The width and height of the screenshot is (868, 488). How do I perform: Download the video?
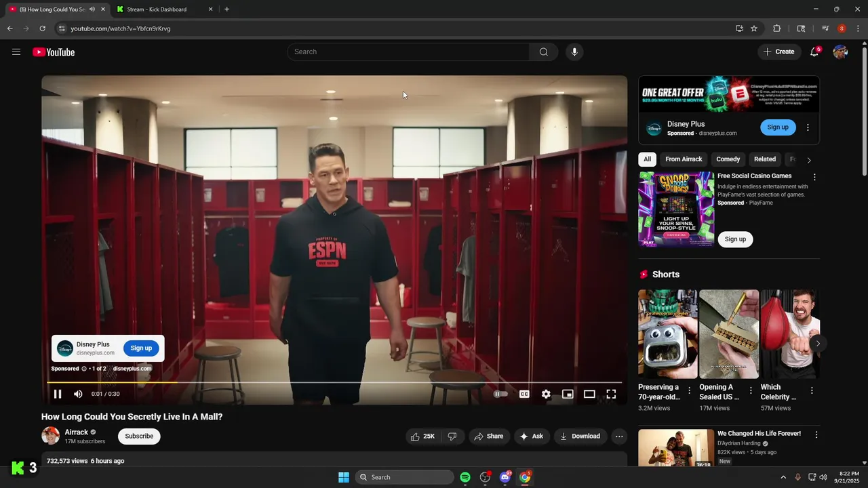pos(580,436)
